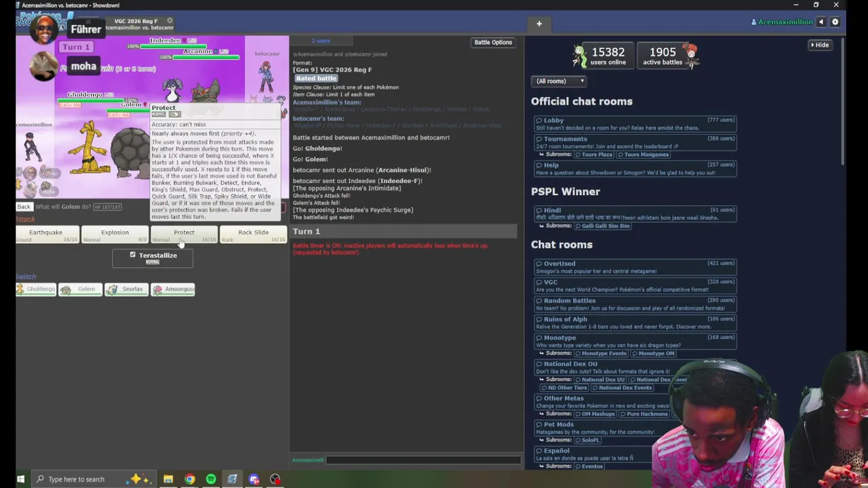This screenshot has width=868, height=488.
Task: Join the Pet Mods chat room
Action: pos(635,428)
